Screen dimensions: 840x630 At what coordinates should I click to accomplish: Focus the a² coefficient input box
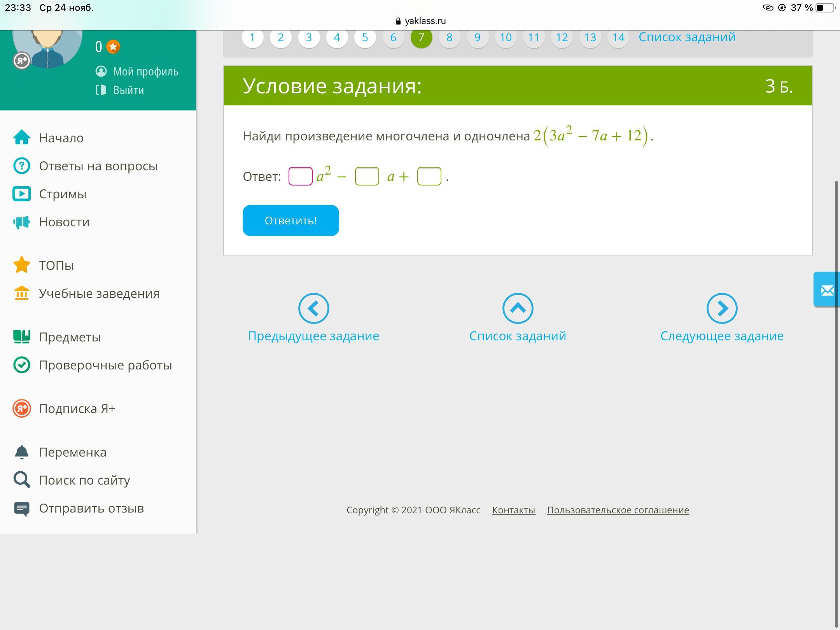pyautogui.click(x=300, y=176)
